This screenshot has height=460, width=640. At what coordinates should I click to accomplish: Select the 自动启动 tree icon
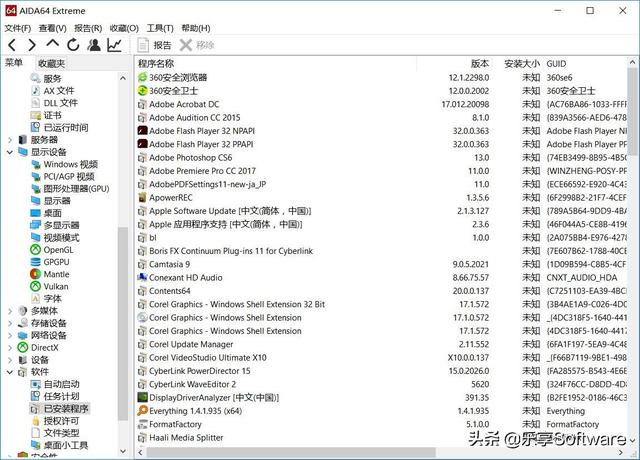click(36, 384)
